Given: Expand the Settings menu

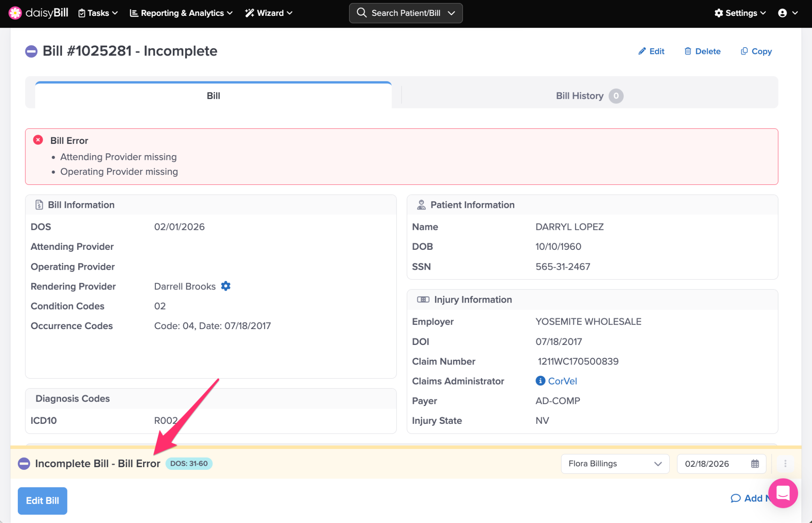Looking at the screenshot, I should point(740,13).
